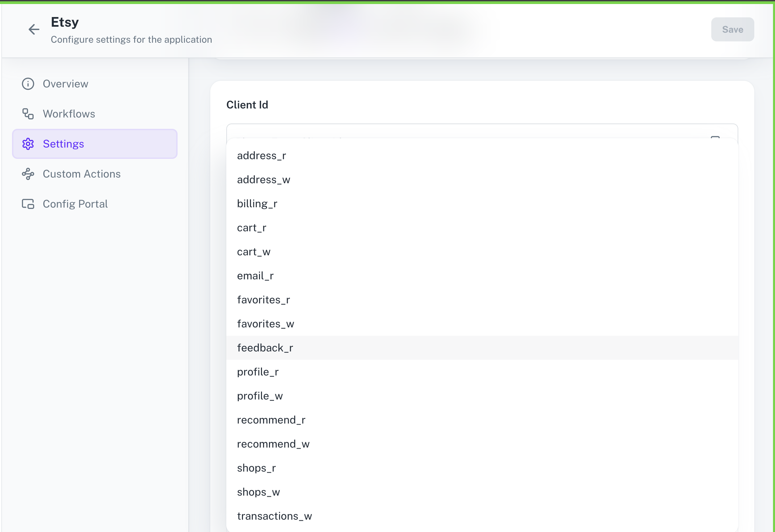Choose the transactions_w scope

[x=274, y=516]
